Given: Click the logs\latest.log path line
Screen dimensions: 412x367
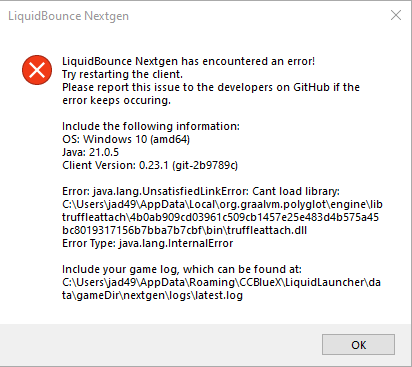Looking at the screenshot, I should pos(152,295).
